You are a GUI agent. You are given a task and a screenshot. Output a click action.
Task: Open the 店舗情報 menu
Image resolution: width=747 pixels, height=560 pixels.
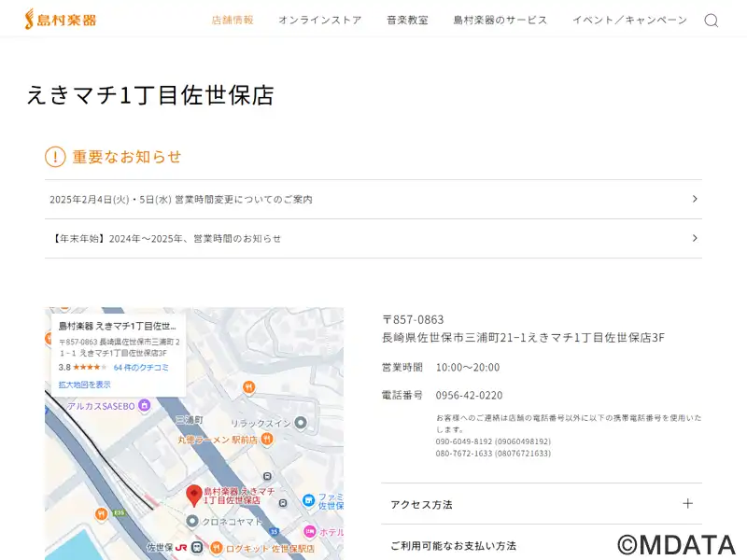click(x=233, y=20)
